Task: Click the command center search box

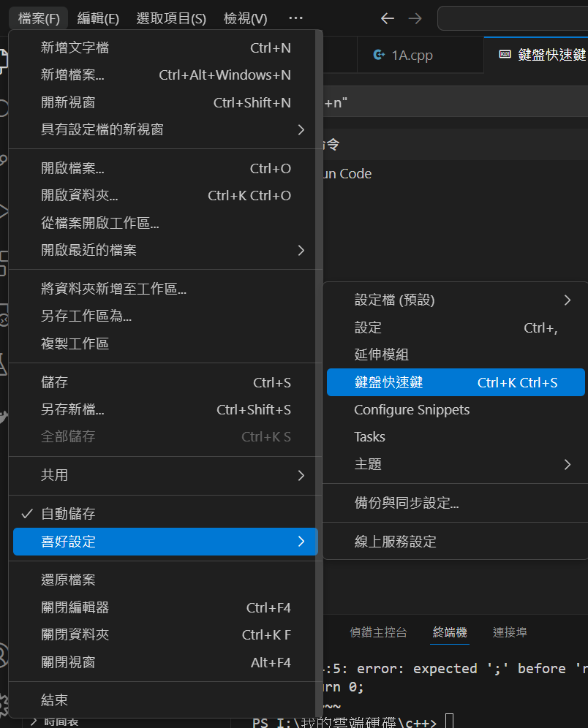Action: click(513, 18)
